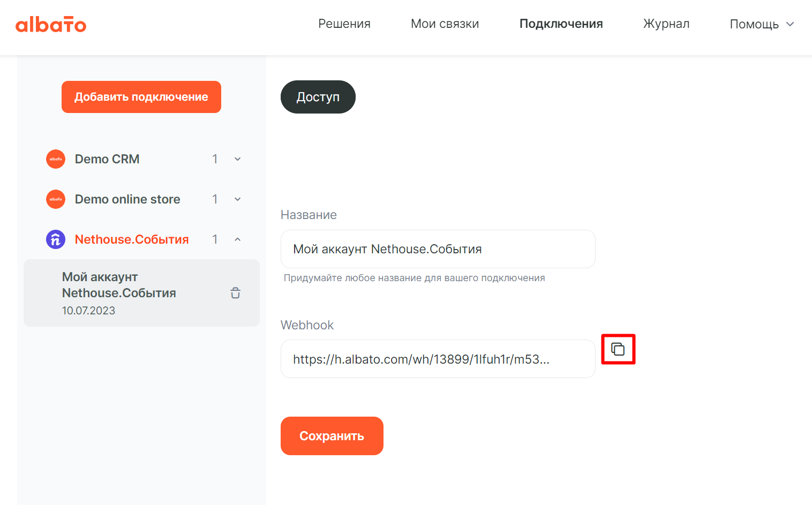812x505 pixels.
Task: Click Добавить подключение button
Action: click(x=141, y=97)
